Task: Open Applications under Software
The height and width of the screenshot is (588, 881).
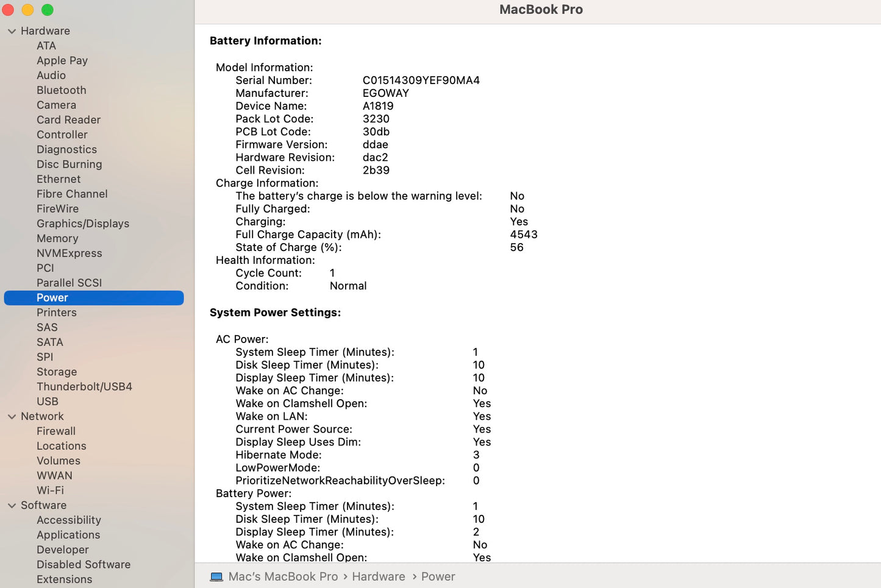Action: tap(68, 535)
